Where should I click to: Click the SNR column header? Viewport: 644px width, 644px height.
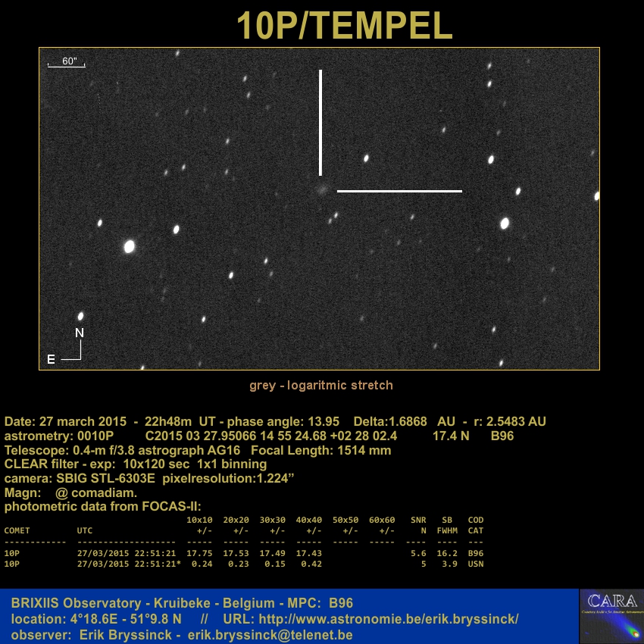tap(418, 520)
